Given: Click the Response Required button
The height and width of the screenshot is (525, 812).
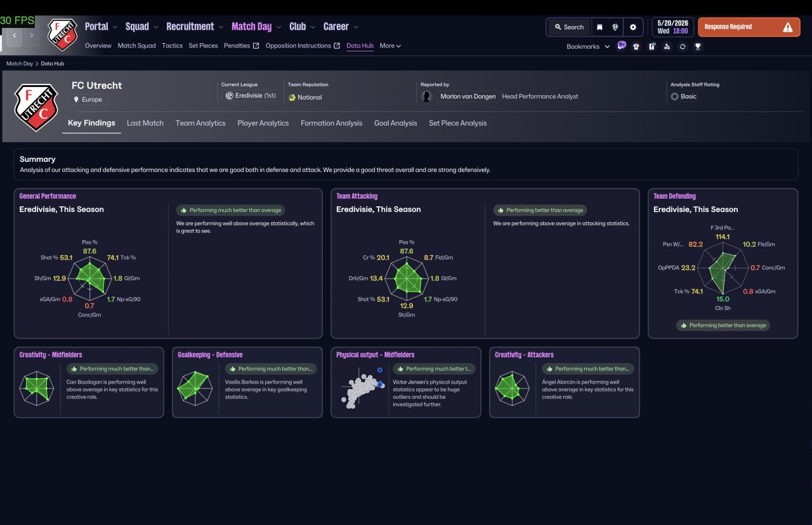Looking at the screenshot, I should [x=749, y=27].
